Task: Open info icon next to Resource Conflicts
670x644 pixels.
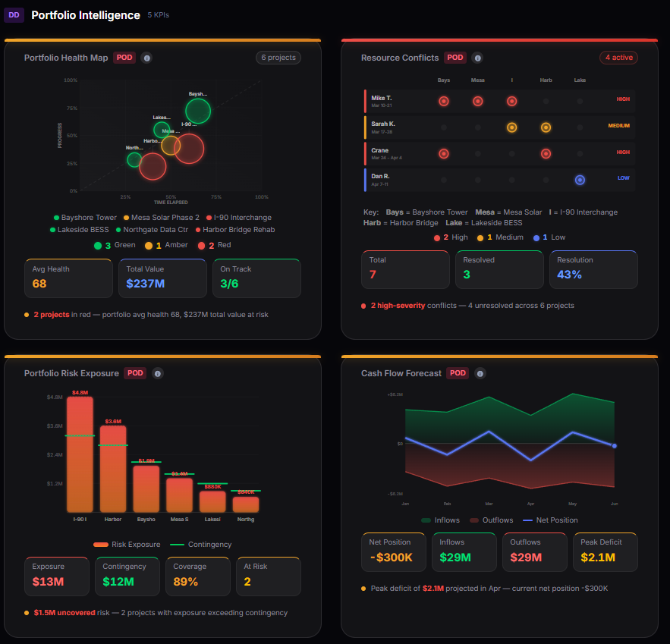Action: coord(478,58)
